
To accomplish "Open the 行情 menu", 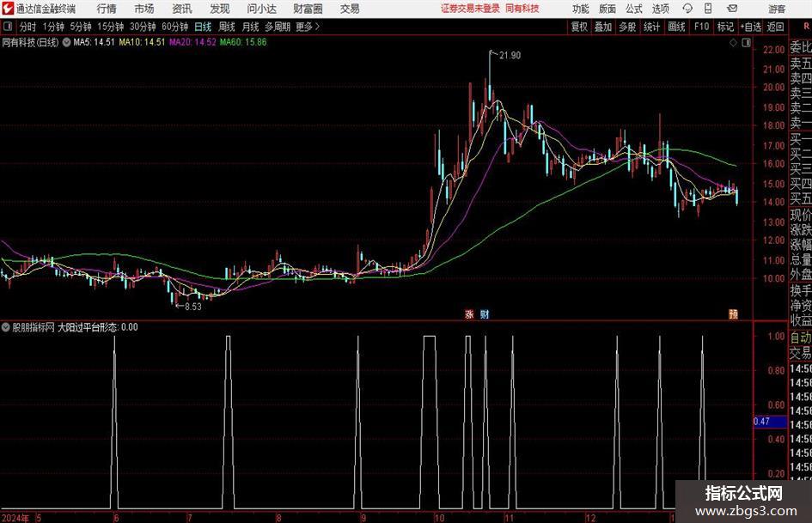I will click(107, 9).
